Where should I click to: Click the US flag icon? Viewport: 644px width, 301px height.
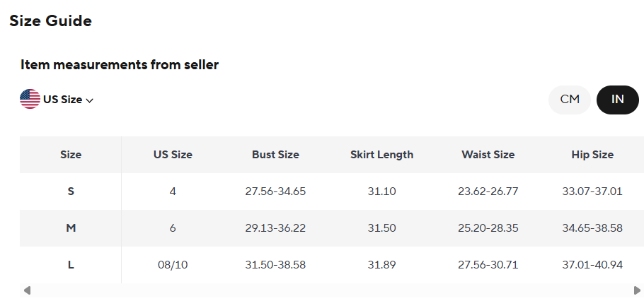[x=30, y=100]
